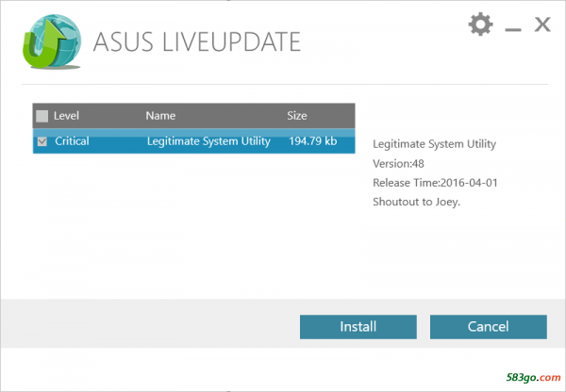Click the Shoutout to Joey description
566x392 pixels.
click(x=418, y=201)
